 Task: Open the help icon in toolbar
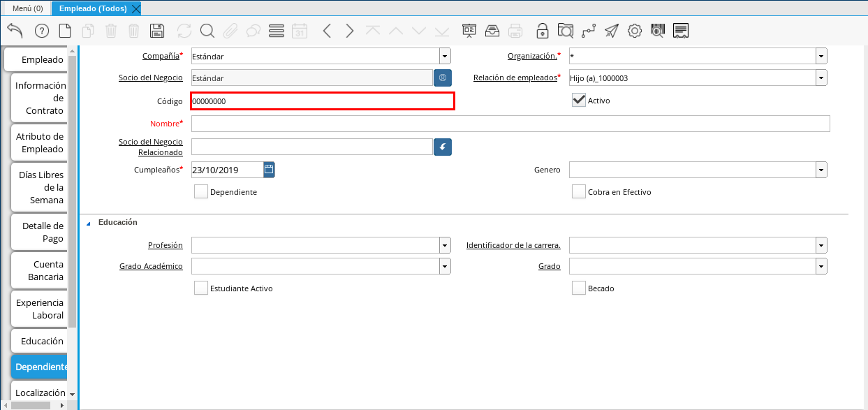(41, 31)
